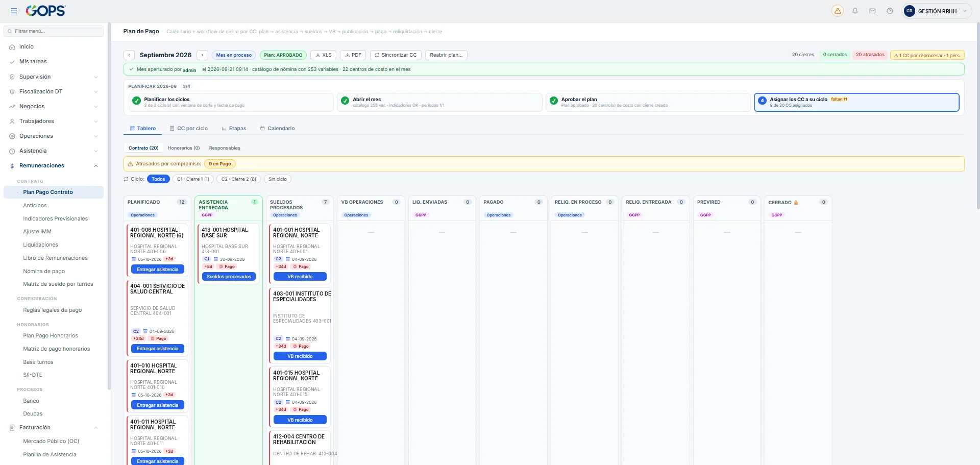980x465 pixels.
Task: Click the Filtrar menú search field
Action: click(54, 31)
